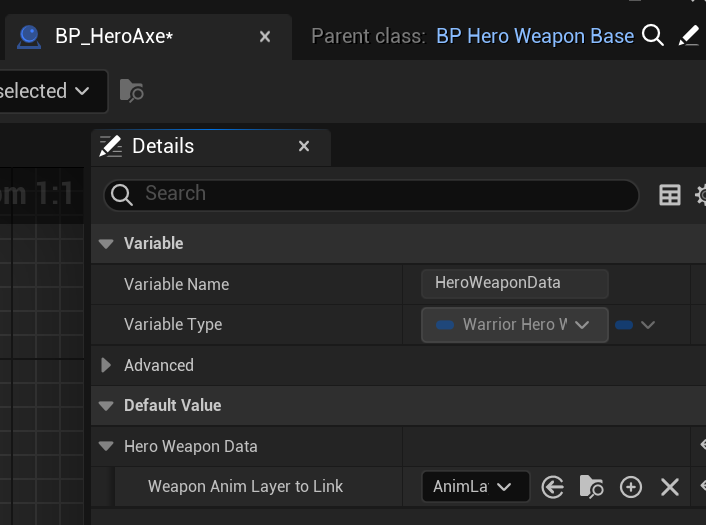Open the Variable Type dropdown
Screen dimensions: 706x525
coord(515,325)
